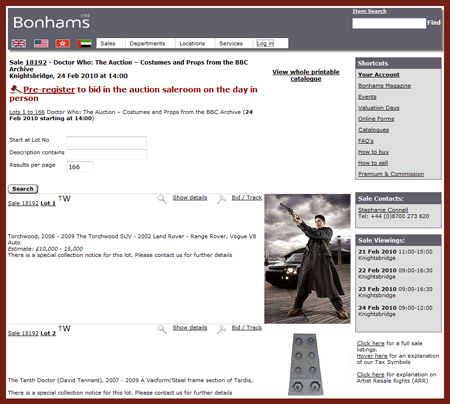Click Show details for Lot 2

coord(190,328)
